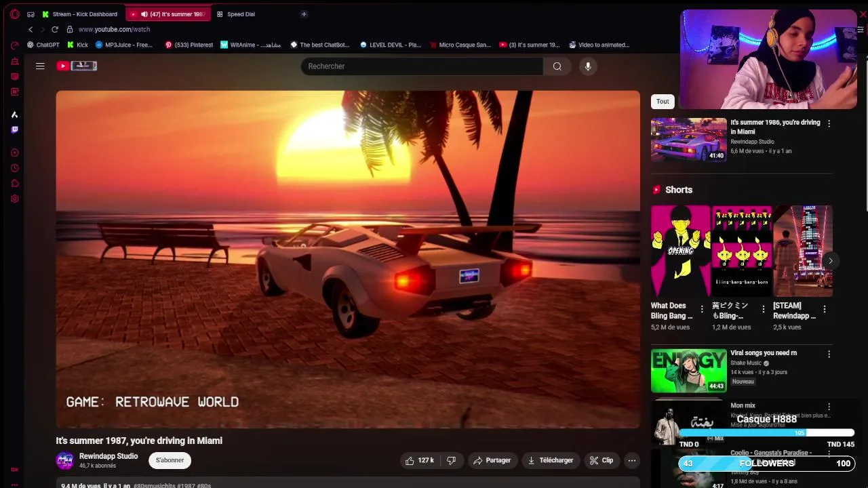Image resolution: width=868 pixels, height=488 pixels.
Task: Select the 'It's summer 1987' YouTube tab
Action: click(169, 14)
